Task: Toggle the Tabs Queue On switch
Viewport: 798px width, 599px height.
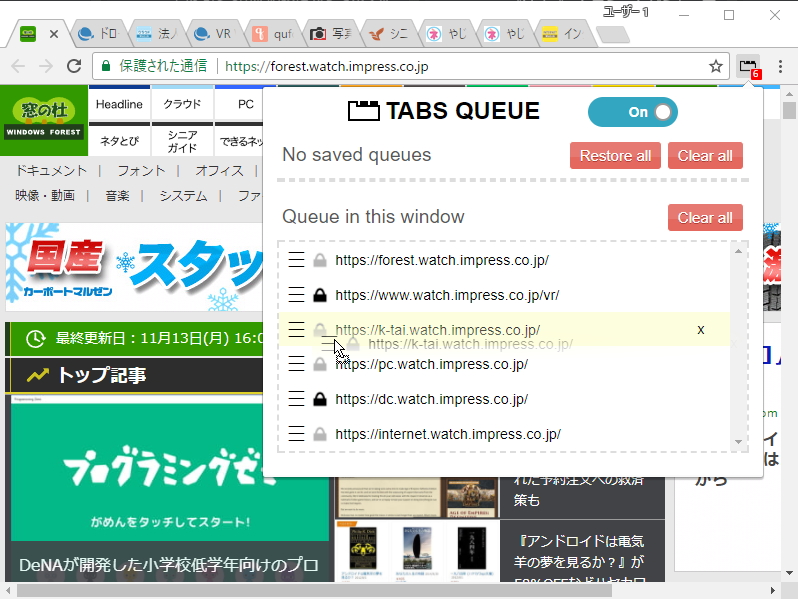Action: [633, 112]
